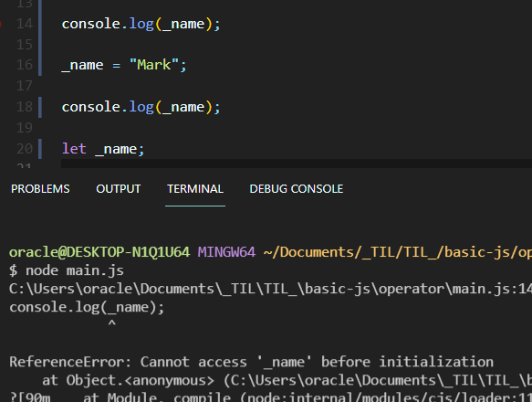The image size is (532, 402).
Task: Click line number 14 in the gutter
Action: tap(25, 24)
